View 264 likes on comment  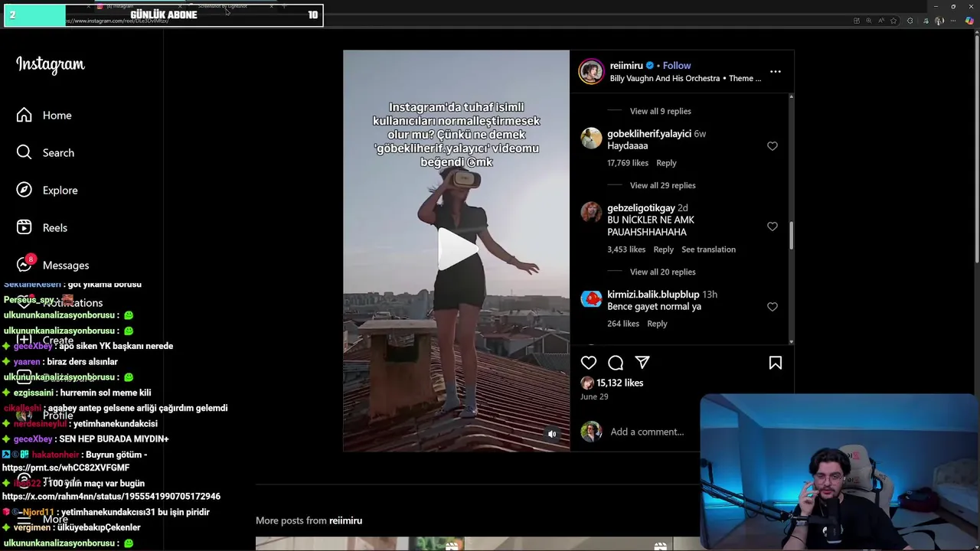623,324
